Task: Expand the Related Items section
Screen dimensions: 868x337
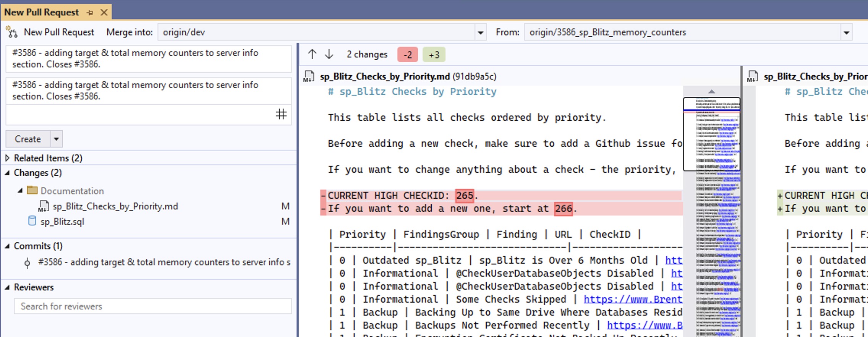Action: pyautogui.click(x=7, y=158)
